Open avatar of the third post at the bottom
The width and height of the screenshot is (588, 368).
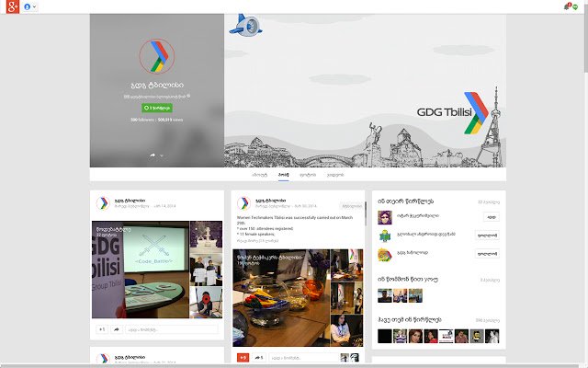[103, 359]
